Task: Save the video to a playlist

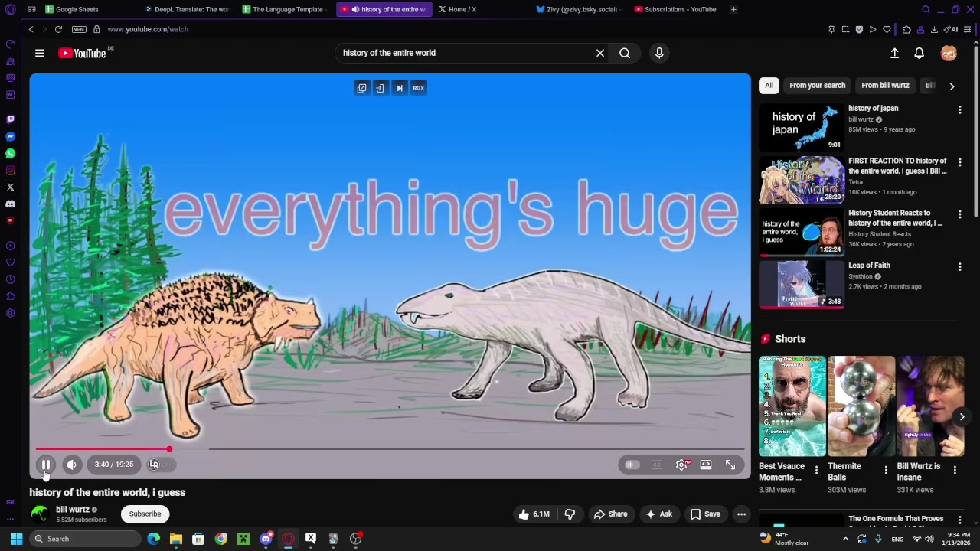Action: 706,514
